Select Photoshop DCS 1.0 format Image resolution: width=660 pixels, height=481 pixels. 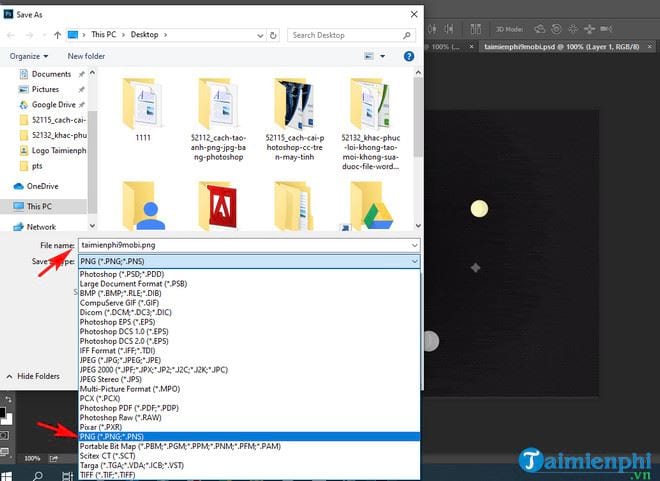click(x=249, y=332)
